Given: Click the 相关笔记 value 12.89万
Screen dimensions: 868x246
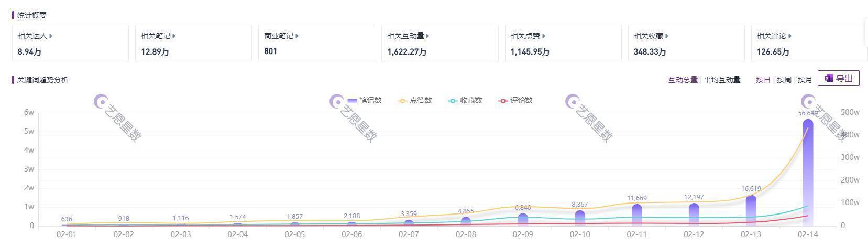Looking at the screenshot, I should (155, 51).
